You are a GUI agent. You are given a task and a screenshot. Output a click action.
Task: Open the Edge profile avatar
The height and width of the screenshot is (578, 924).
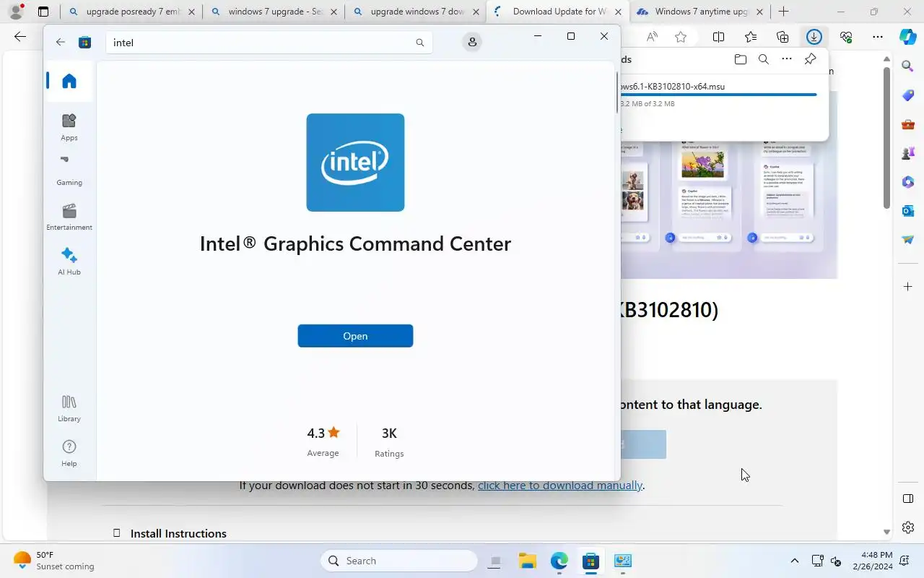16,12
